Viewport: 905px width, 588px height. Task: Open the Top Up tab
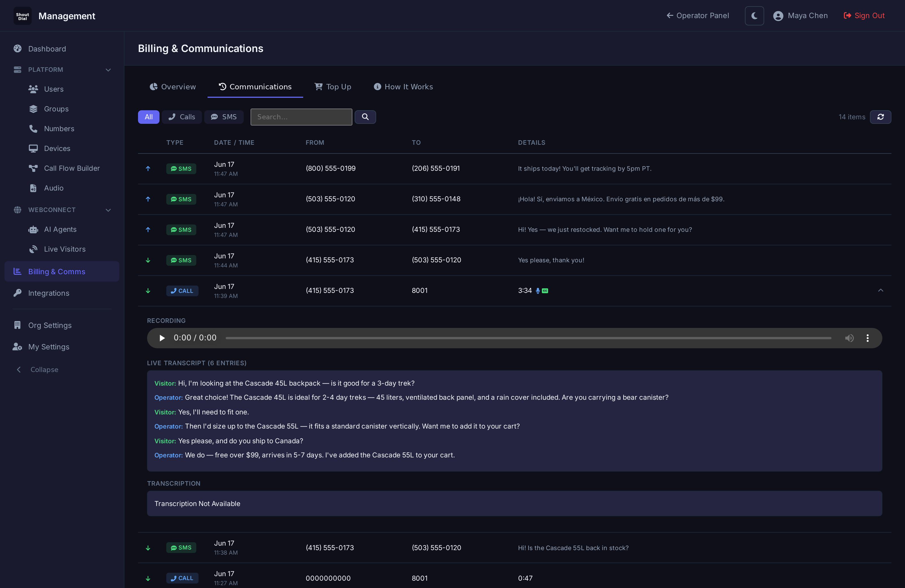tap(333, 87)
